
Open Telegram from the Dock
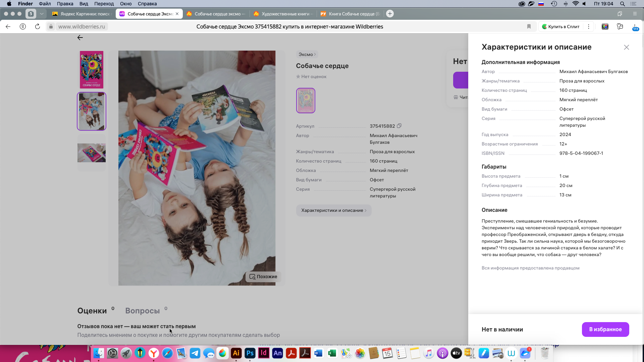195,353
